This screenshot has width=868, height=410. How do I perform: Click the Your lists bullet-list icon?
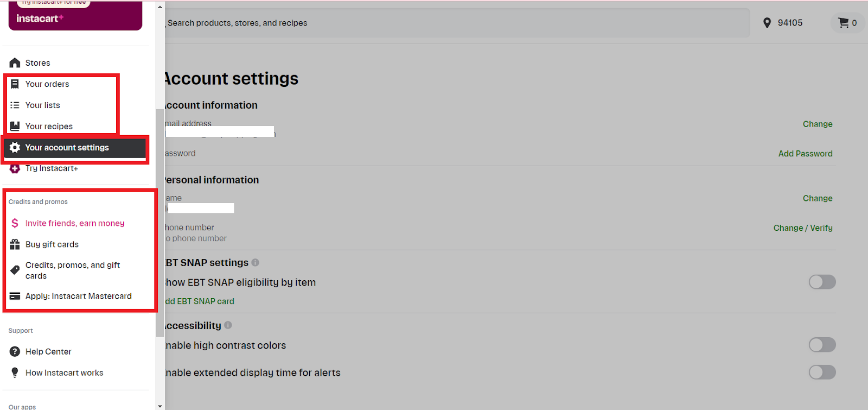[15, 105]
